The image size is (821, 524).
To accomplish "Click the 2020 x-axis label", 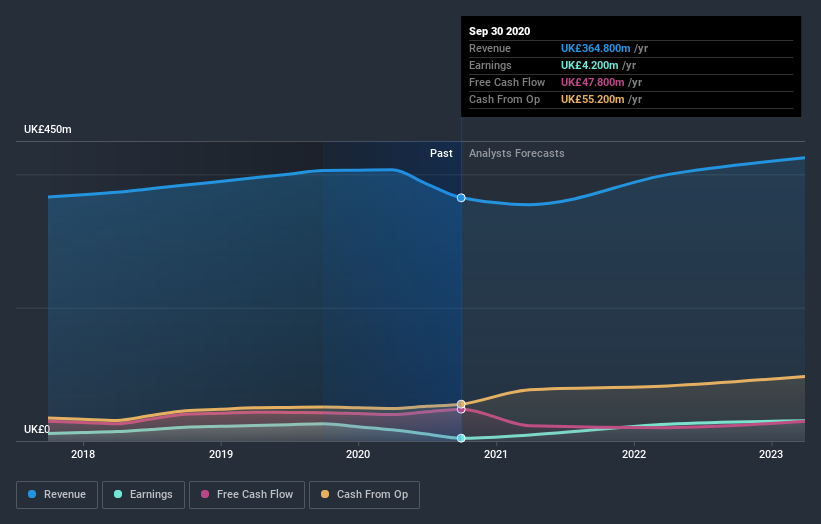I will (x=358, y=454).
